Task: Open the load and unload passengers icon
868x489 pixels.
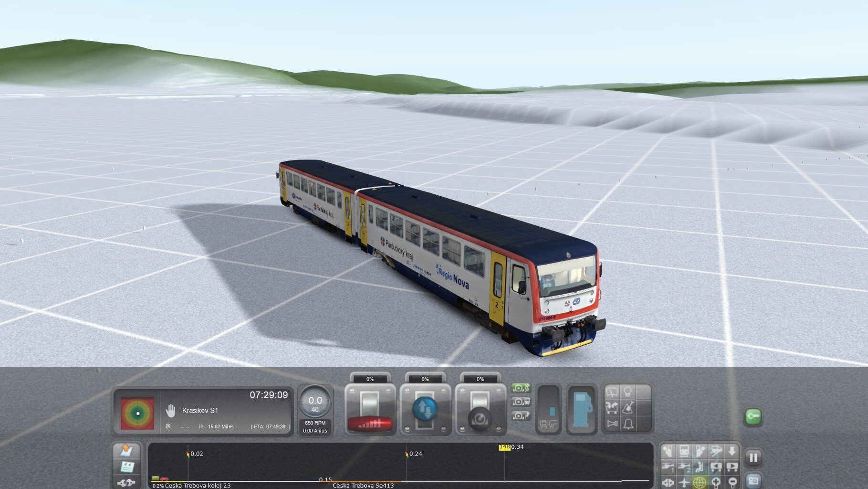Action: [x=612, y=408]
